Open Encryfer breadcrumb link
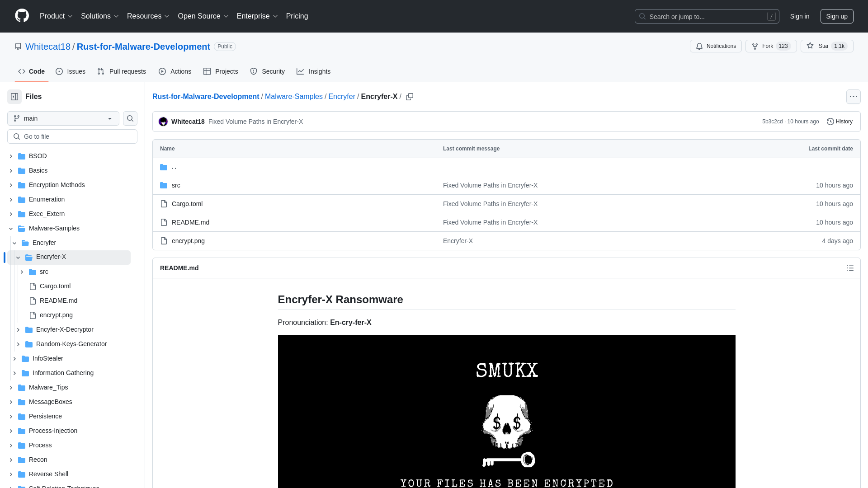Viewport: 868px width, 488px height. [x=342, y=97]
